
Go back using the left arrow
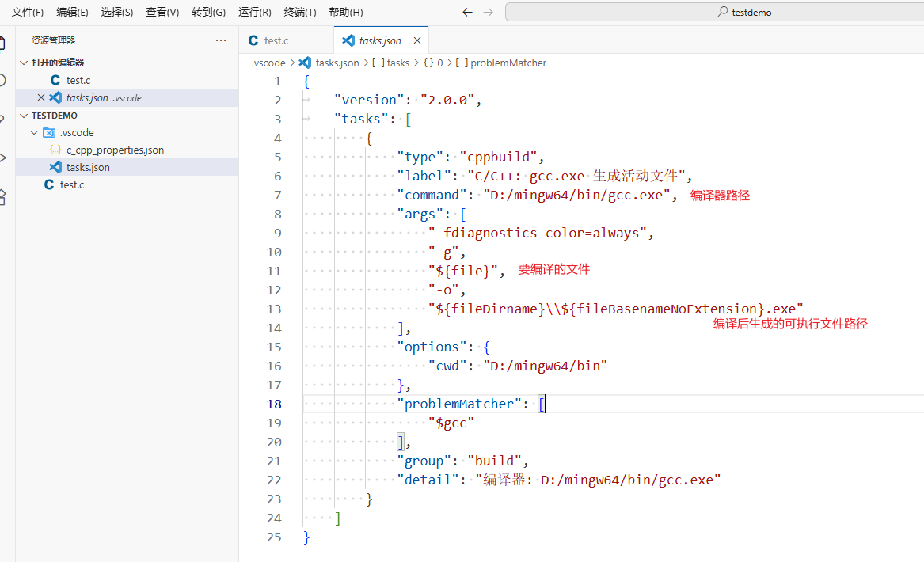(x=467, y=13)
